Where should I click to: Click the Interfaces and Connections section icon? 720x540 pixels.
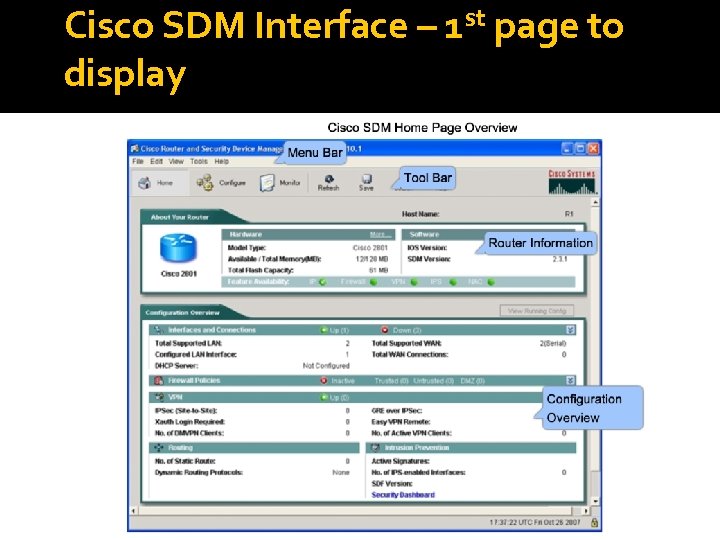(x=158, y=330)
